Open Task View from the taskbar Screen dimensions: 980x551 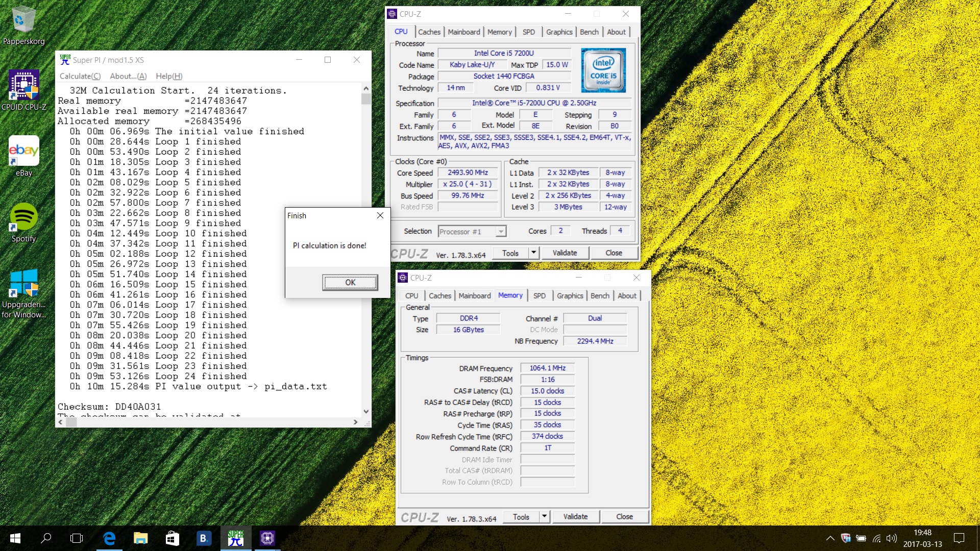[77, 538]
